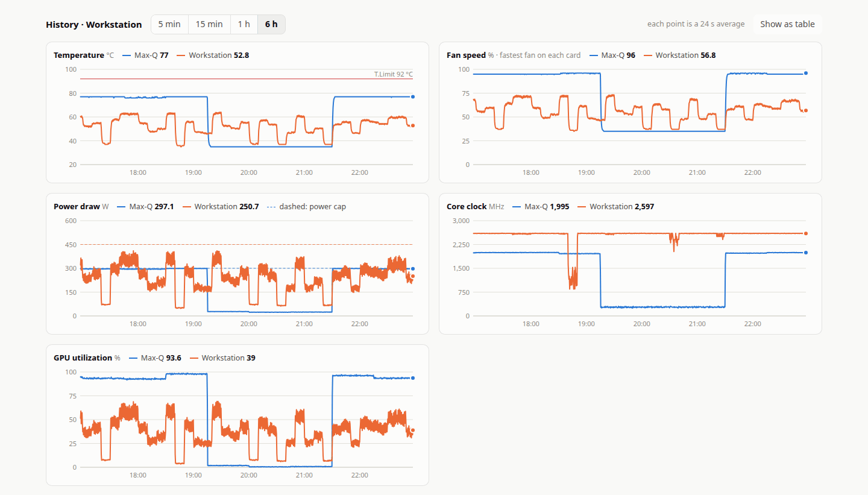Click the Fan speed chart title
This screenshot has height=495, width=868.
(x=466, y=55)
